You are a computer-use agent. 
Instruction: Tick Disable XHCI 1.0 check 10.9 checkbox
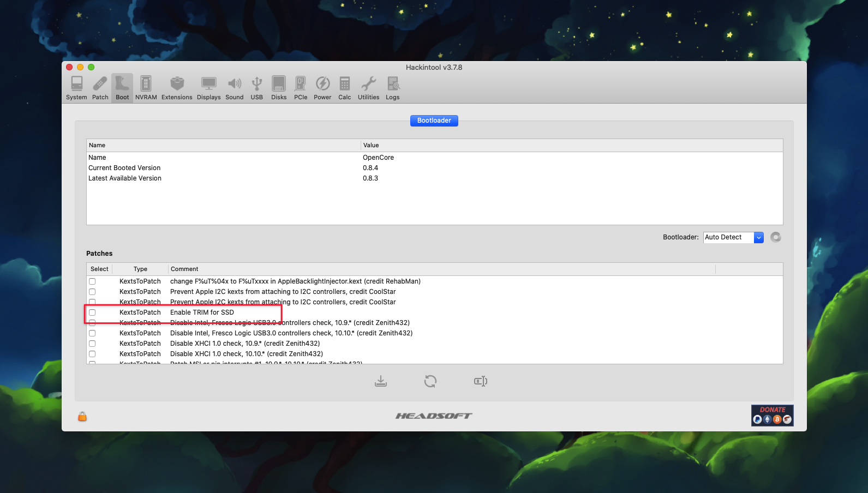coord(92,344)
